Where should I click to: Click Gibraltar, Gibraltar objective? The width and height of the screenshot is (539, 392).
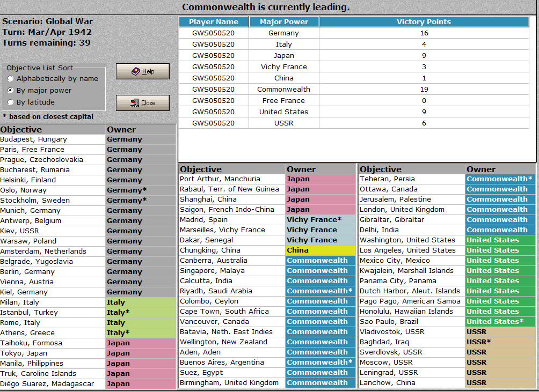412,220
